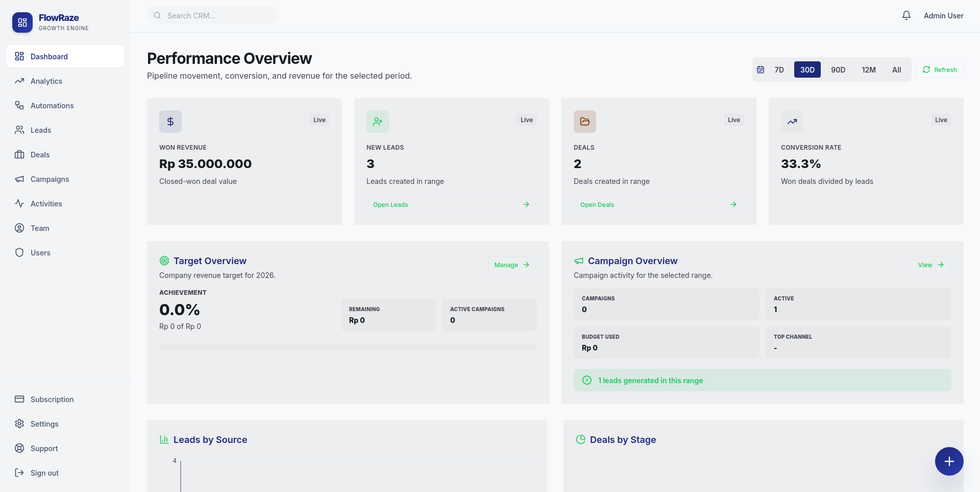Click the Deals briefcase icon in sidebar
The image size is (980, 492).
[x=19, y=154]
